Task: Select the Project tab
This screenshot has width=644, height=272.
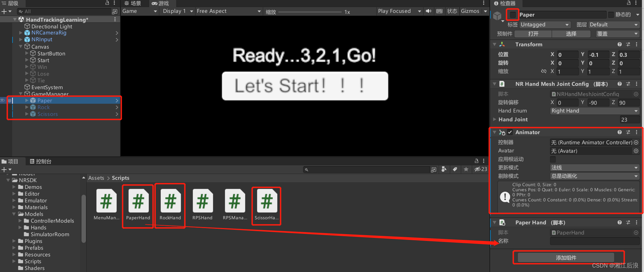Action: (10, 162)
